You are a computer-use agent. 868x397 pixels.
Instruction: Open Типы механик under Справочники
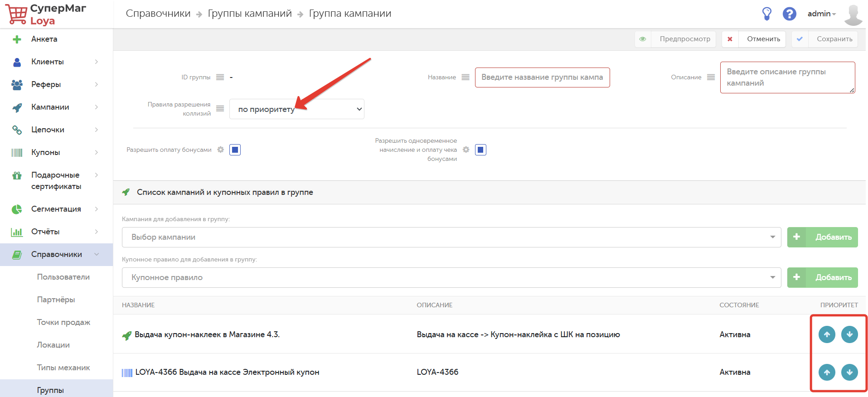tap(63, 368)
